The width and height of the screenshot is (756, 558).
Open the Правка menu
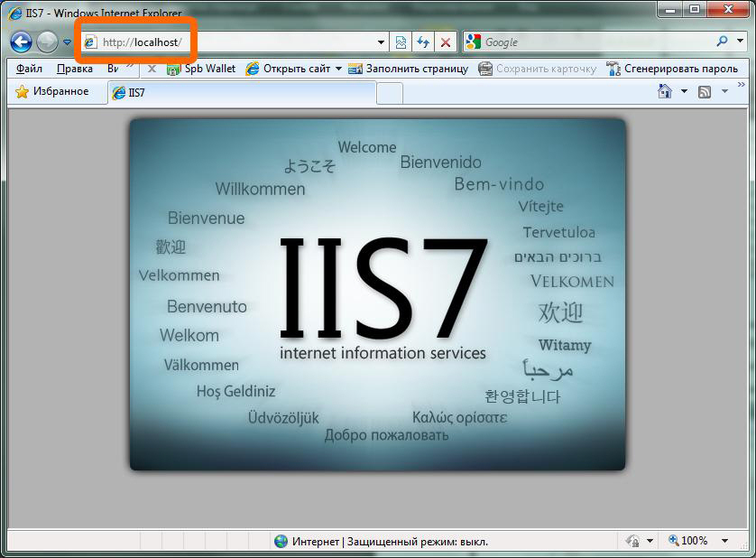point(74,69)
